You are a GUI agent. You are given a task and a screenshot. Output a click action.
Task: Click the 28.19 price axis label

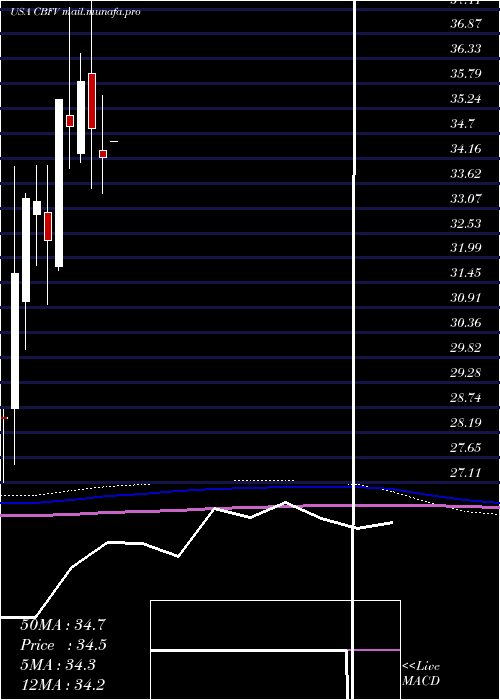tap(466, 422)
